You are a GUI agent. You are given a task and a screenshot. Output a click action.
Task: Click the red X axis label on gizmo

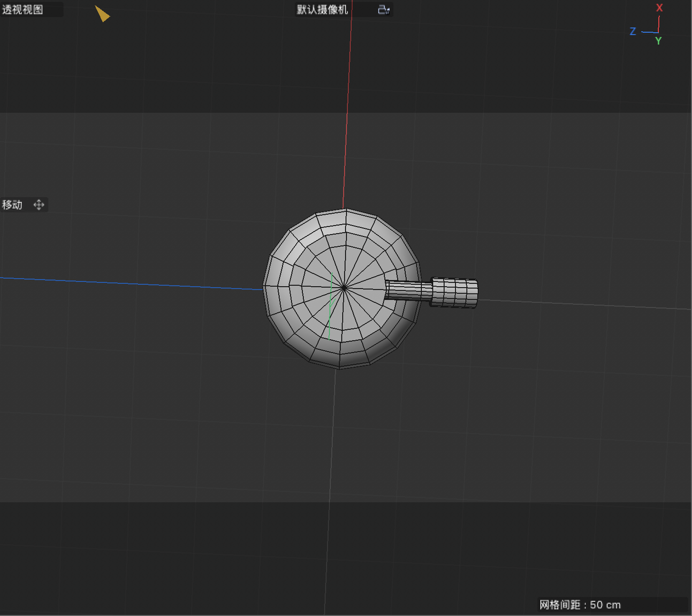point(659,8)
